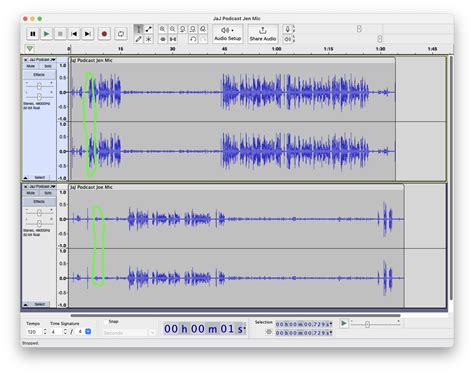Click the Zoom In magnifier

pos(162,29)
